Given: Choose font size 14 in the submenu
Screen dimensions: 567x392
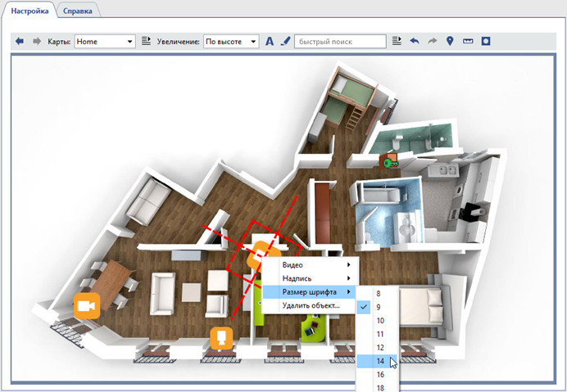Looking at the screenshot, I should click(379, 361).
